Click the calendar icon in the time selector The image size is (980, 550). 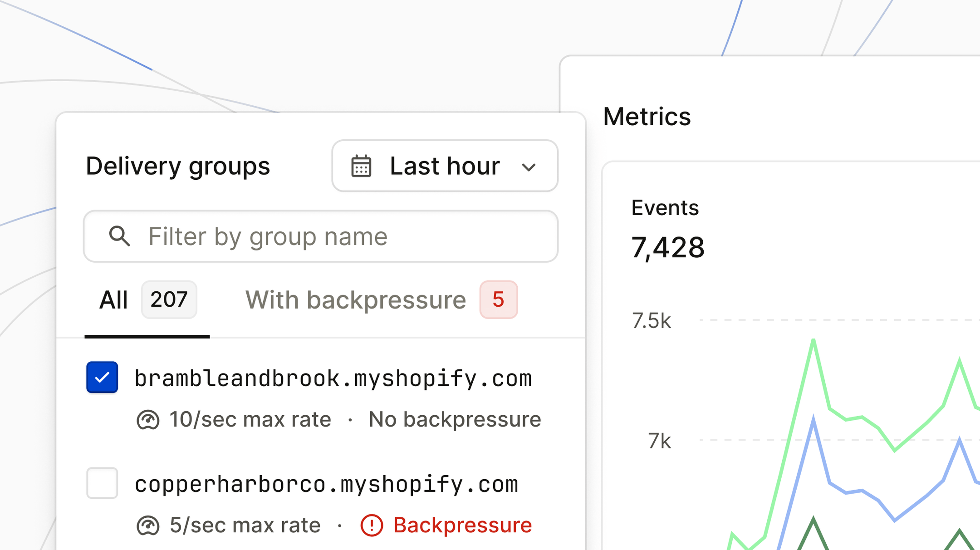(361, 166)
